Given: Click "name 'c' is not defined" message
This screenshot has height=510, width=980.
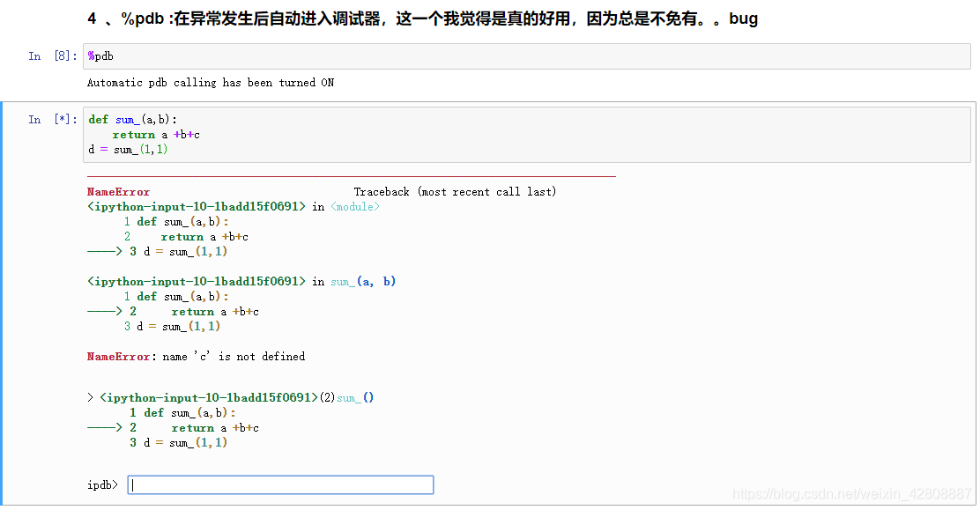Looking at the screenshot, I should pos(234,356).
